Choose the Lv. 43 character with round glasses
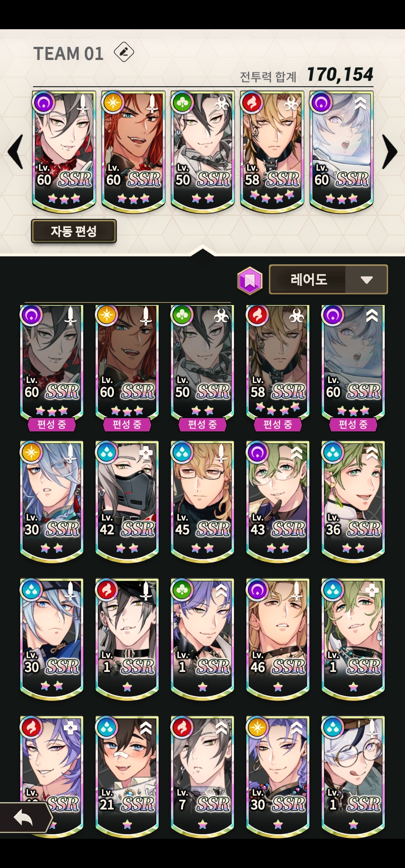This screenshot has width=405, height=868. click(278, 501)
